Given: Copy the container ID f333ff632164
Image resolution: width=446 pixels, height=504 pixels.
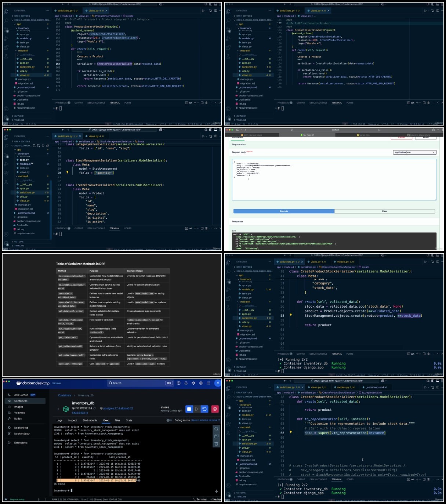Looking at the screenshot, I should [94, 408].
